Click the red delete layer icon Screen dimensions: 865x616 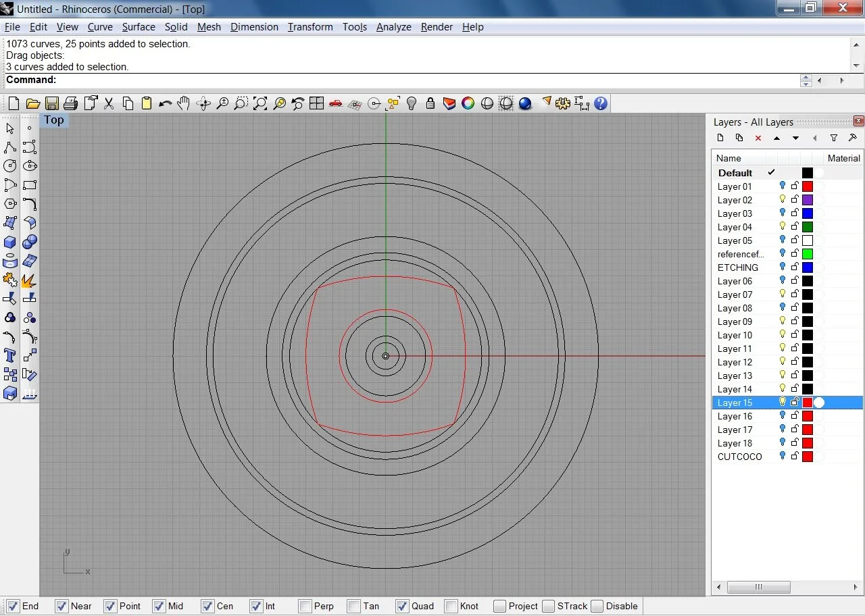758,138
